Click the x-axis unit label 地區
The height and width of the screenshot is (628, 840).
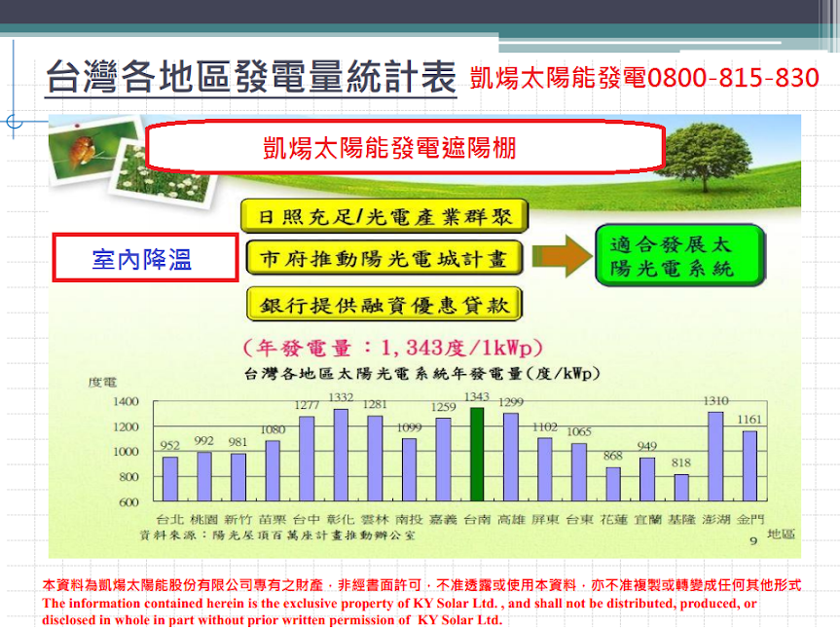pyautogui.click(x=781, y=534)
